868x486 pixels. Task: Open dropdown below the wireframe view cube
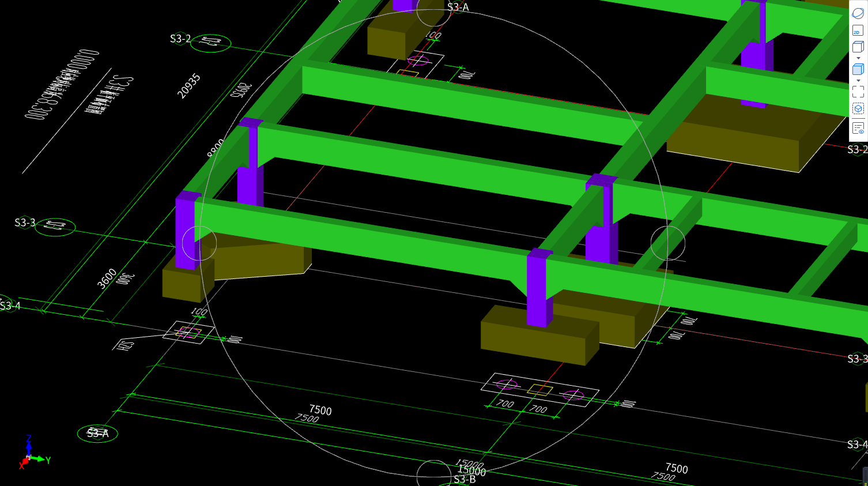[858, 58]
